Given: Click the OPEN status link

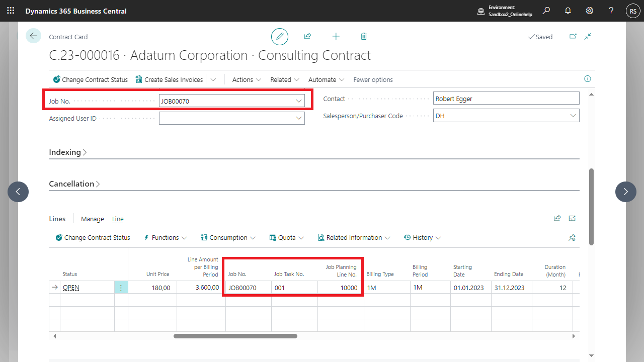Looking at the screenshot, I should coord(71,288).
